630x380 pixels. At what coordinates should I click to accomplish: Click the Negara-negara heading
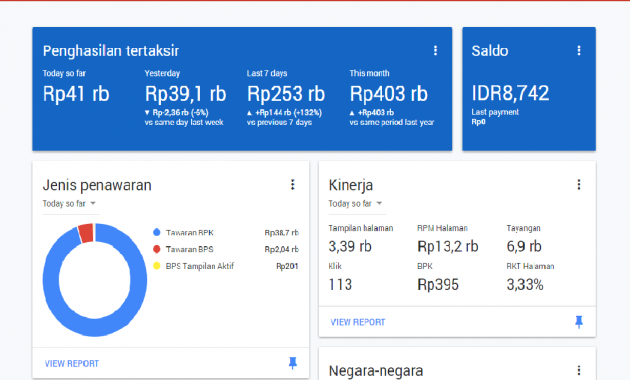[x=376, y=371]
